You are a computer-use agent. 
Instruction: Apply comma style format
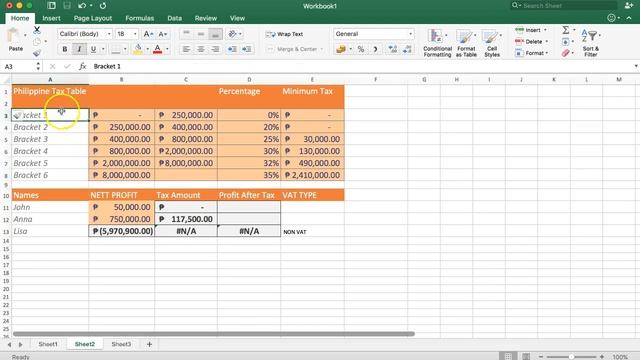(375, 49)
